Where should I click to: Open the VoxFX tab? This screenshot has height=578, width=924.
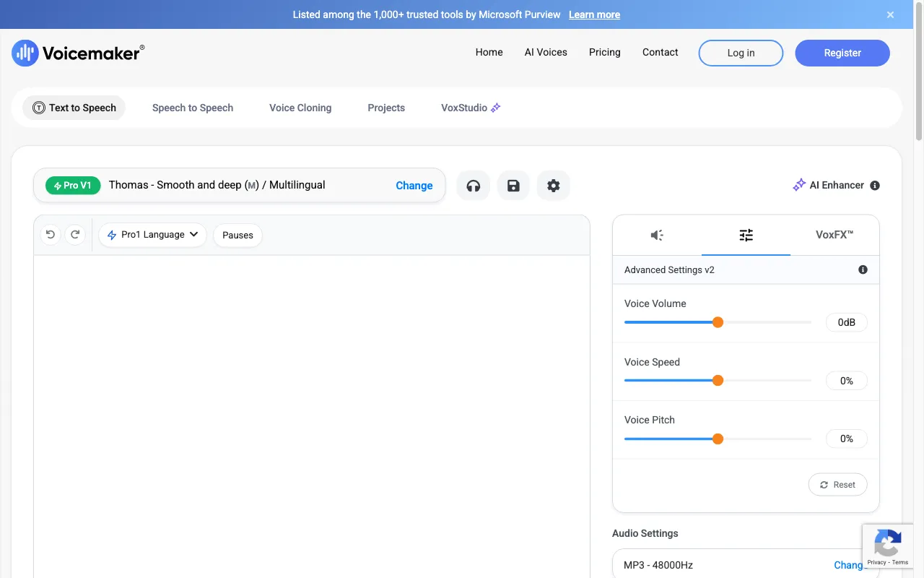[834, 235]
